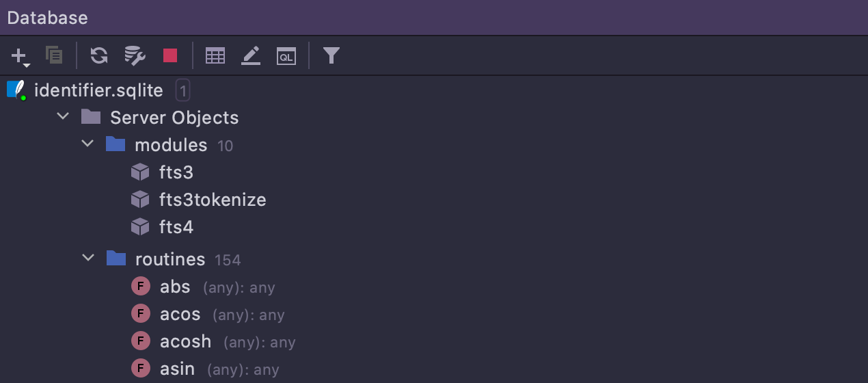
Task: Select the abs function routine
Action: (x=175, y=287)
